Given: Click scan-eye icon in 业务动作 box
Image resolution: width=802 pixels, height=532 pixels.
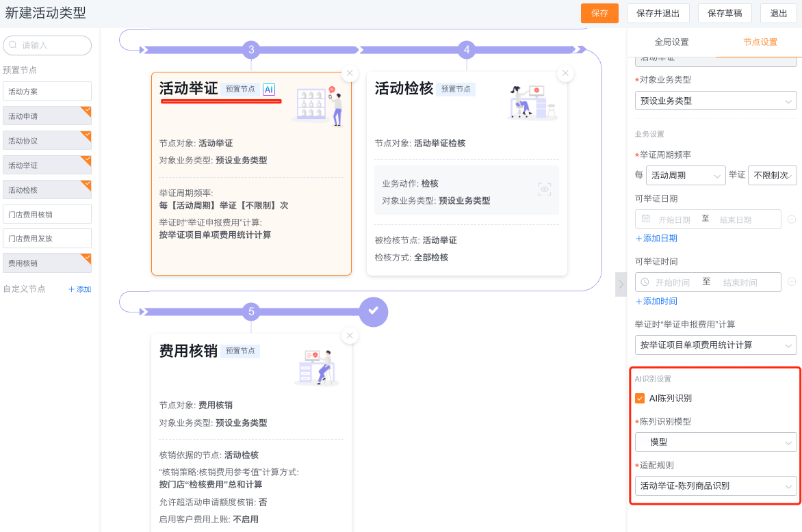Looking at the screenshot, I should pyautogui.click(x=545, y=189).
